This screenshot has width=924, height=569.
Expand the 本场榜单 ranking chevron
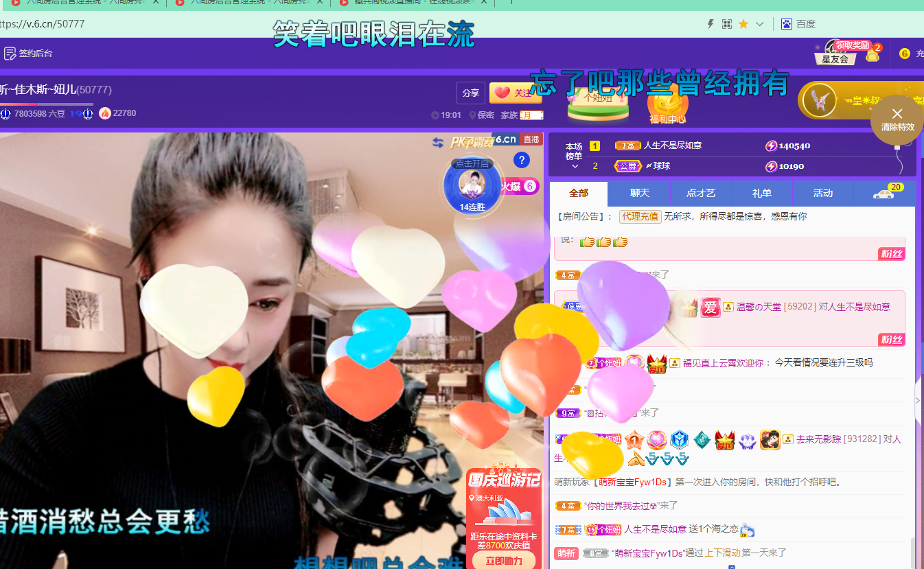(x=575, y=166)
